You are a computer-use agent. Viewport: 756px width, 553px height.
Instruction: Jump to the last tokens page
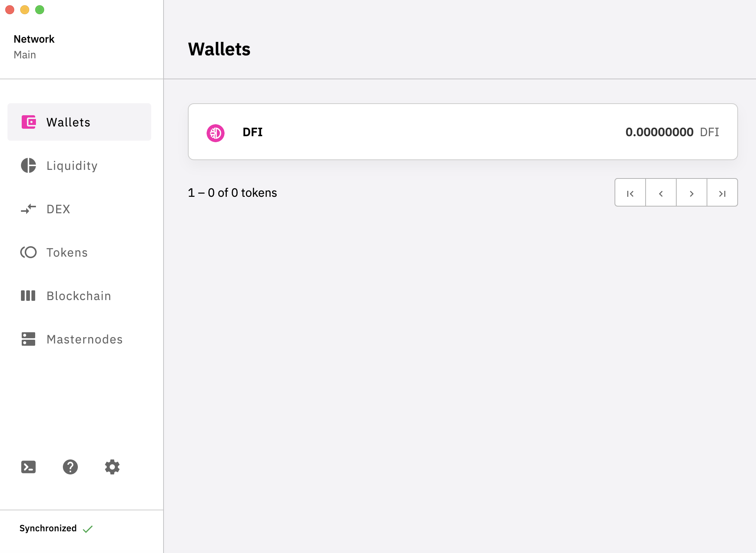click(x=722, y=193)
